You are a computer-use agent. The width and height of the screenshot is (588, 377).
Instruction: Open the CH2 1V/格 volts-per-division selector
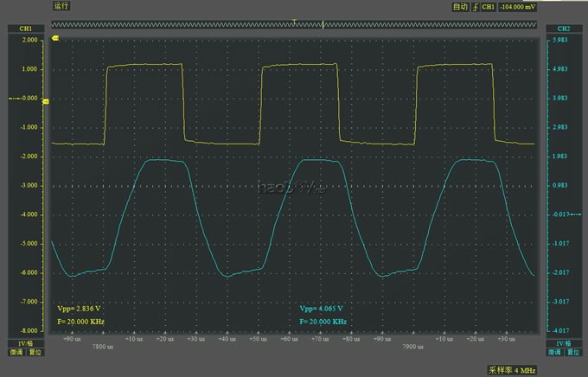(x=560, y=343)
